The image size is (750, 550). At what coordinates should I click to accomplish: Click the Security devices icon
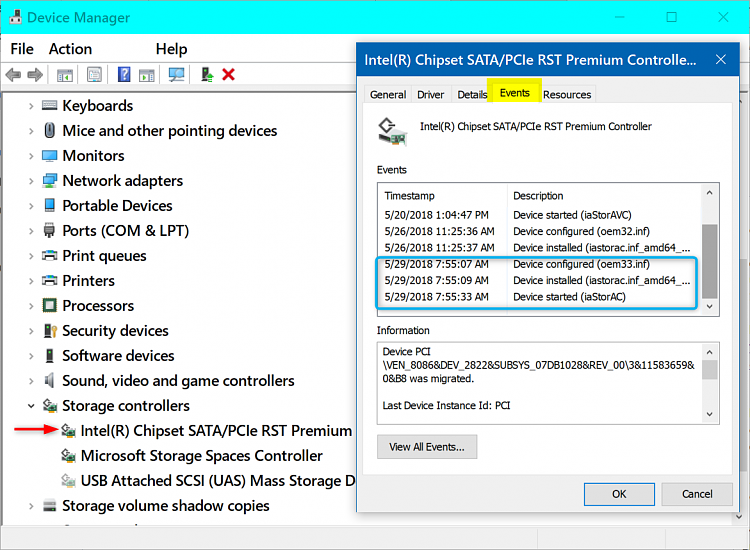click(x=50, y=330)
